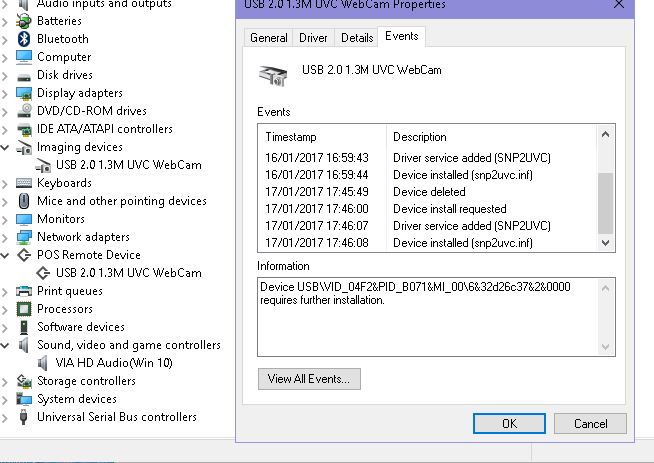Viewport: 654px width, 463px height.
Task: Click the Bluetooth category icon
Action: tap(24, 39)
